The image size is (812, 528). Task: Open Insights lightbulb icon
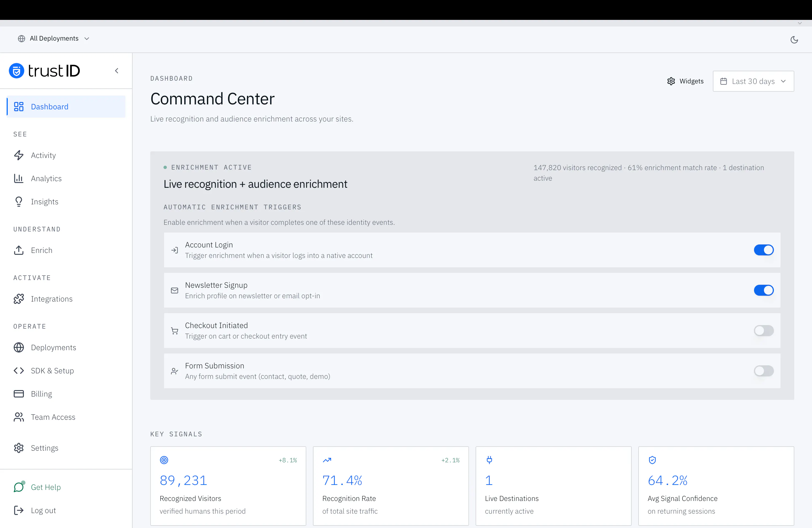(x=19, y=202)
